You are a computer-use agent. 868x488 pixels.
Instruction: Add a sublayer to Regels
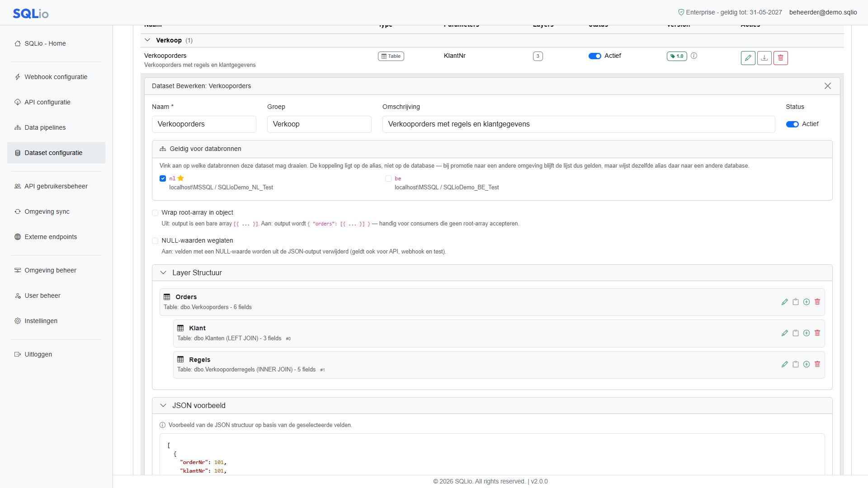[807, 364]
